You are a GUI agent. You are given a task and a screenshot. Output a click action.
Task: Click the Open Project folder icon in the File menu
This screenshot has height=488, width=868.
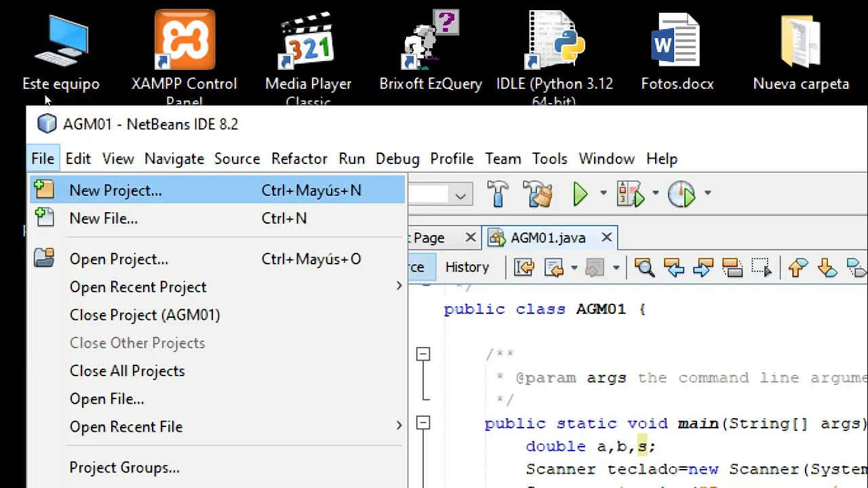[44, 258]
